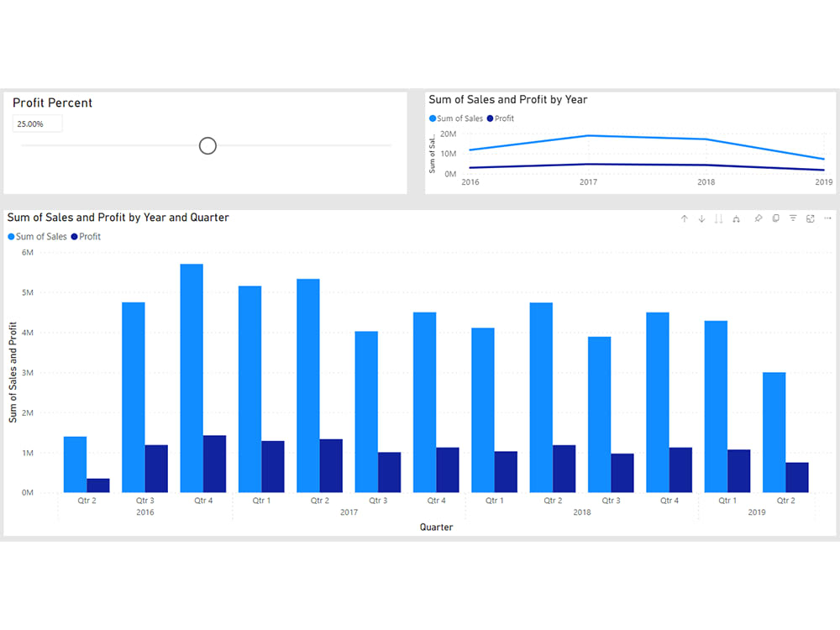840x630 pixels.
Task: Open the More options ellipsis menu
Action: coord(827,218)
